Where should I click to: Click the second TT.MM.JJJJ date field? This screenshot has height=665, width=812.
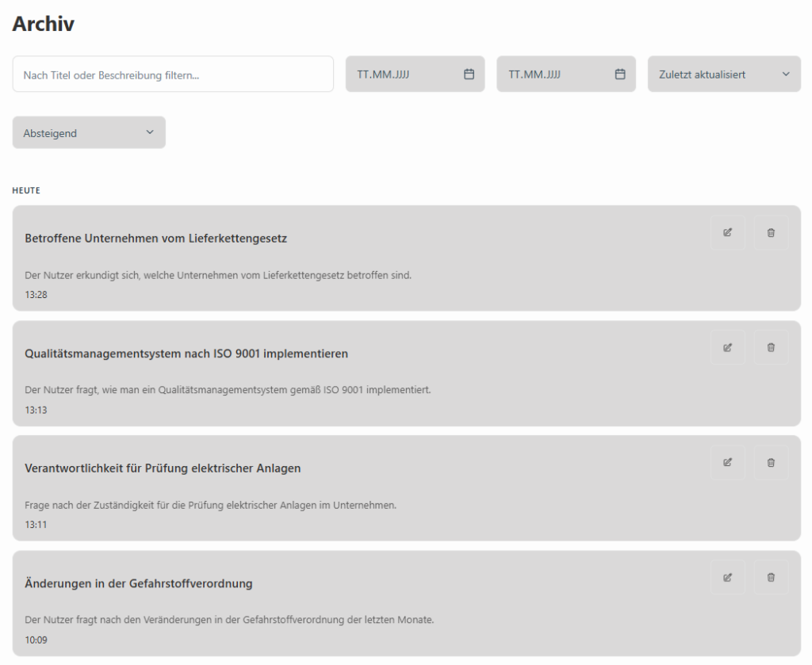click(552, 75)
